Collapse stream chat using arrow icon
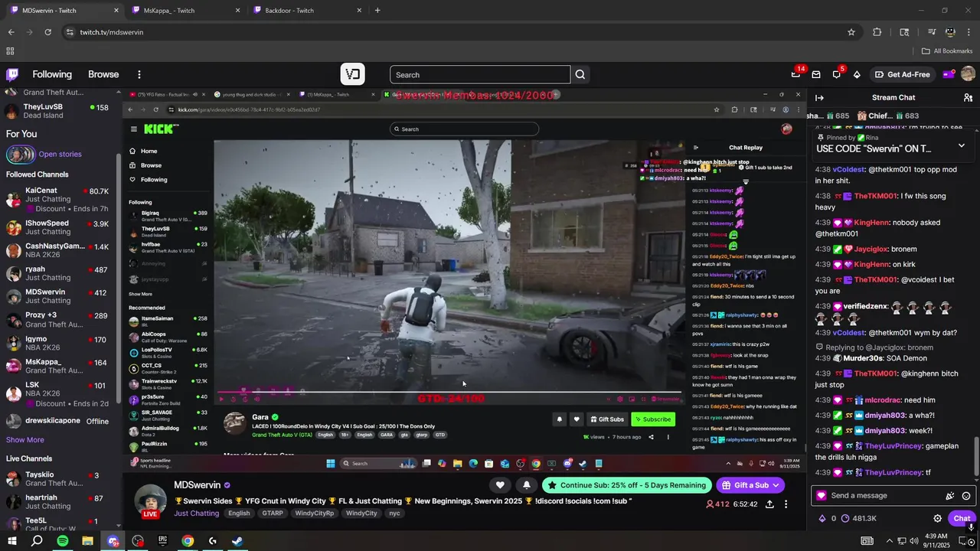Image resolution: width=980 pixels, height=551 pixels. [x=819, y=97]
